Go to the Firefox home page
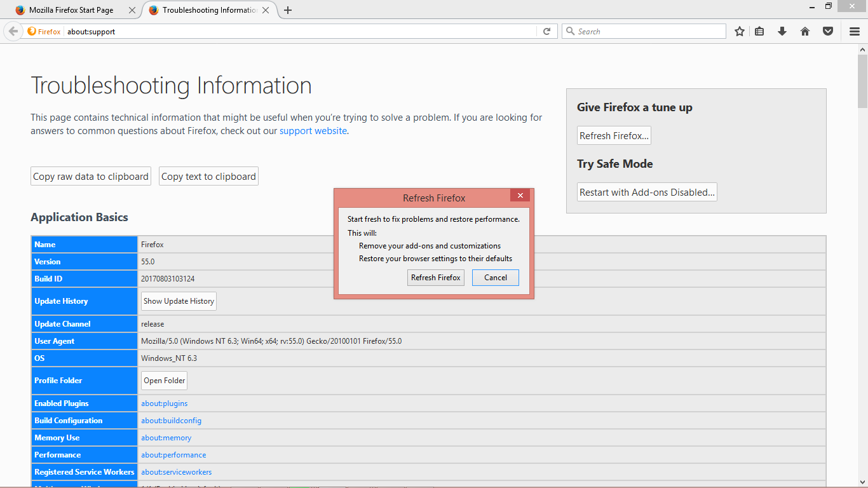Screen dimensions: 868x488 tap(805, 31)
